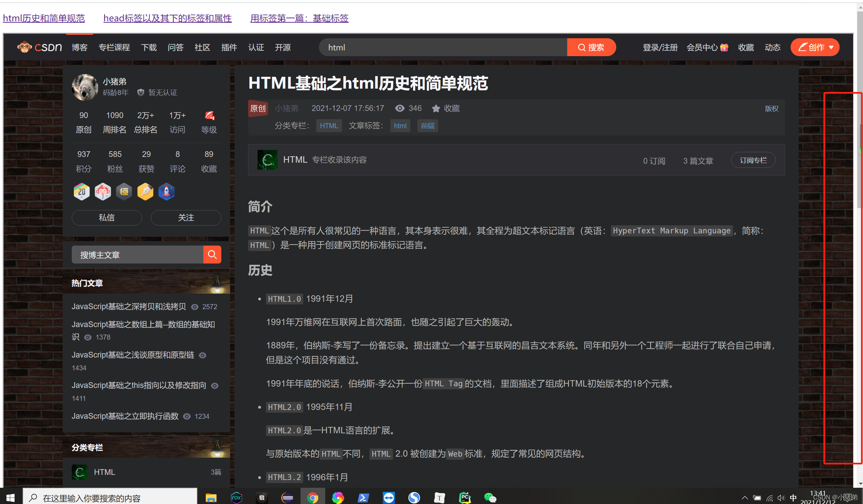Open the 认证 nav item
This screenshot has height=504, width=863.
click(256, 47)
